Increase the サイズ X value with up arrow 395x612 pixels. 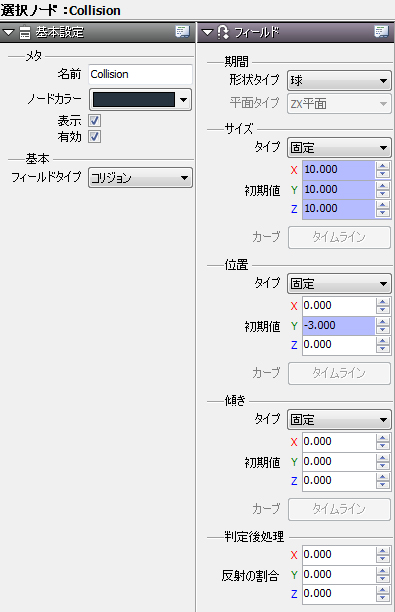coord(383,166)
